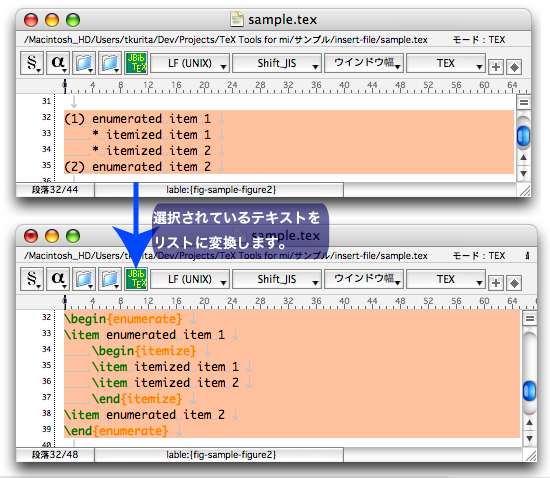Screen dimensions: 550x478
Task: Open the TEX mode dropdown in bottom window
Action: pyautogui.click(x=446, y=280)
